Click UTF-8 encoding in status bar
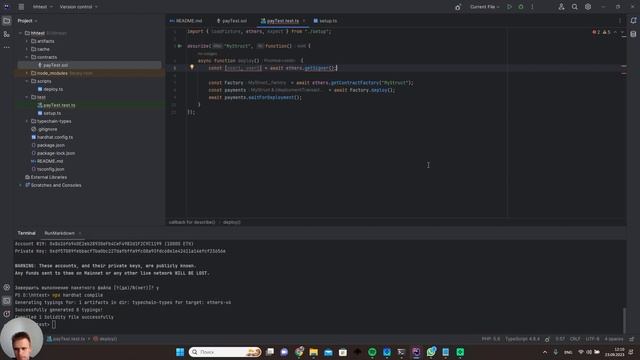Viewport: 640px width, 360px height. (x=592, y=339)
